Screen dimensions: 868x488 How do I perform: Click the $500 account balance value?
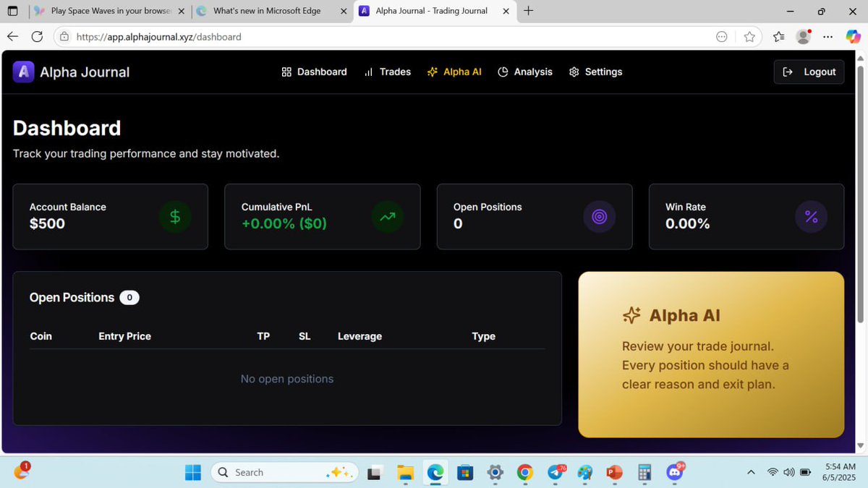point(47,224)
